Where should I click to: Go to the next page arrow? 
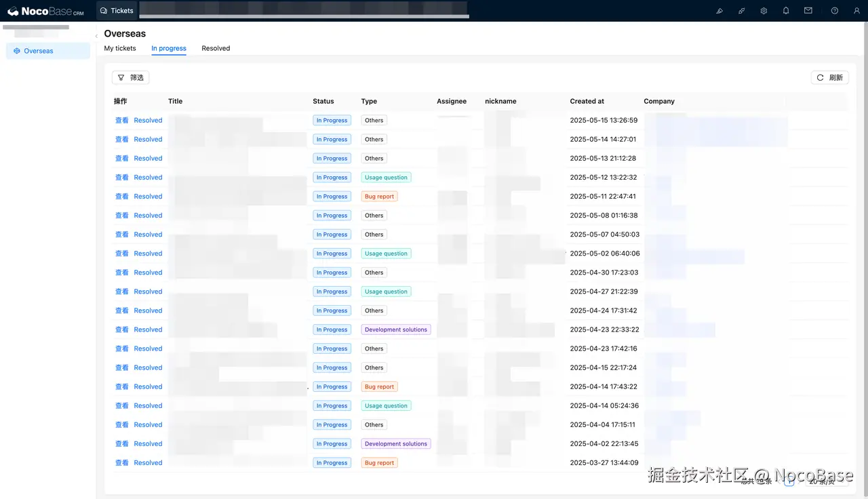pyautogui.click(x=800, y=482)
